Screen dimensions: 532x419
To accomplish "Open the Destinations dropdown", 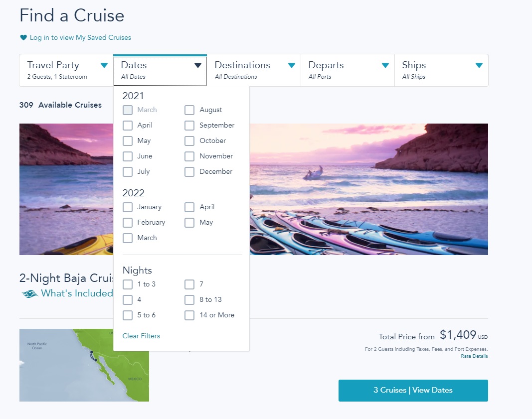I will tap(253, 70).
